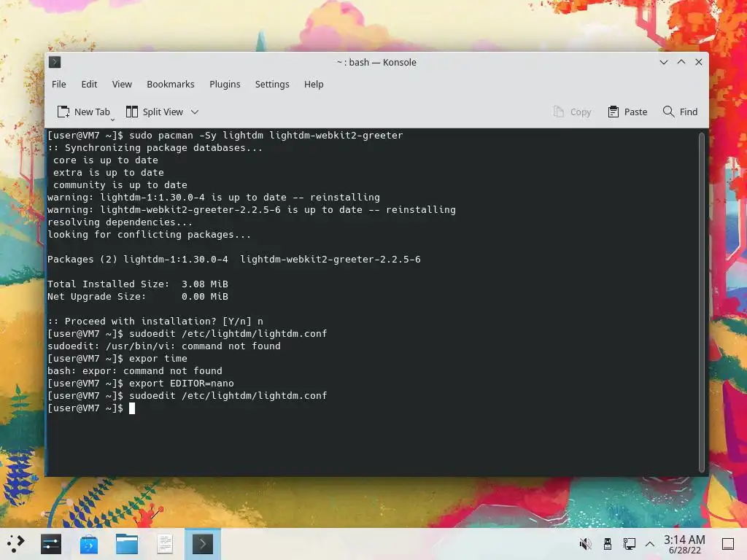
Task: Open Dolphin file manager from taskbar
Action: 127,544
